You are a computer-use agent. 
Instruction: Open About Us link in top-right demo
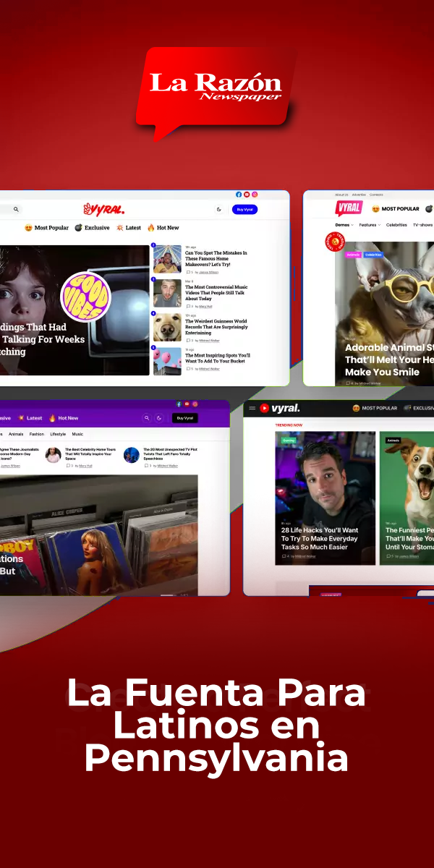tap(341, 195)
